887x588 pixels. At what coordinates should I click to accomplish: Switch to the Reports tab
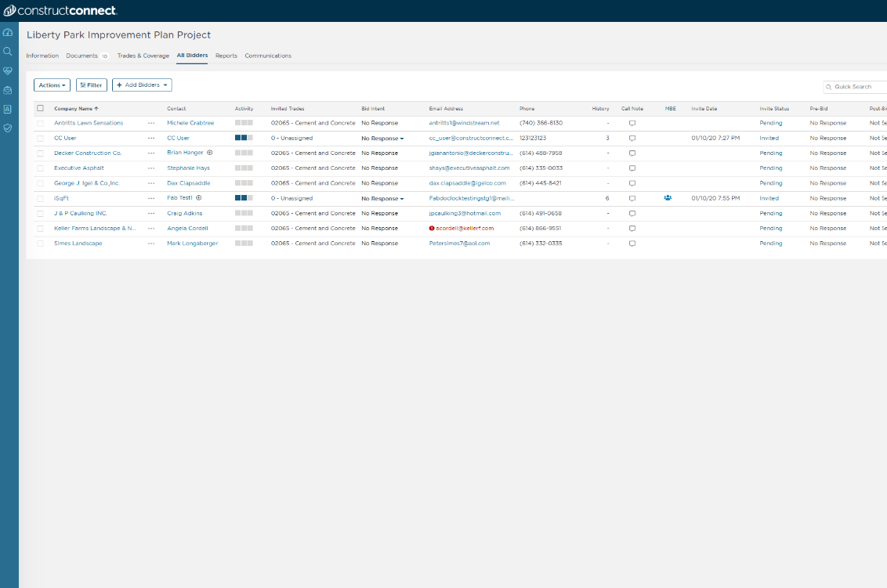tap(226, 56)
